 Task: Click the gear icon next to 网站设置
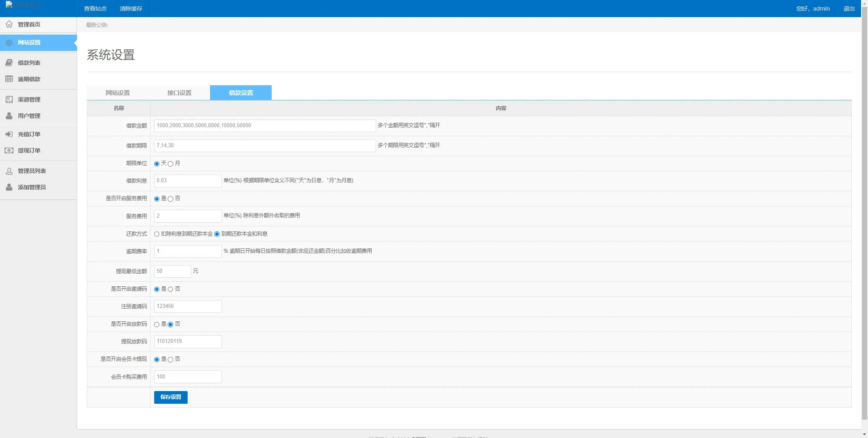[x=9, y=42]
